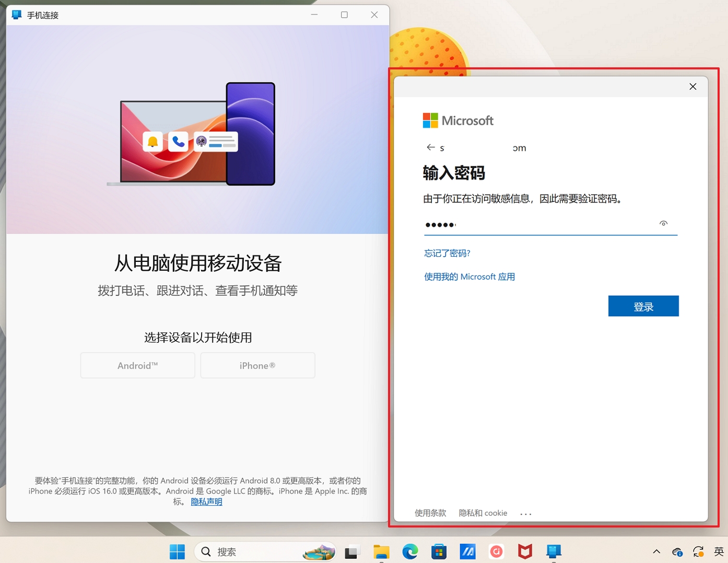Click the taskbar 搜索 box
The image size is (728, 563).
(x=265, y=552)
